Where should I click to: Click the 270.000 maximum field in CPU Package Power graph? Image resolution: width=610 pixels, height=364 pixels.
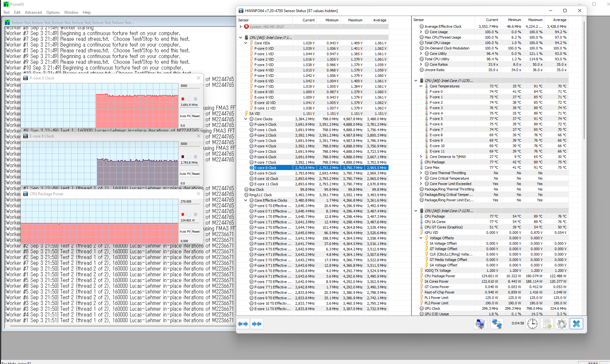point(190,202)
